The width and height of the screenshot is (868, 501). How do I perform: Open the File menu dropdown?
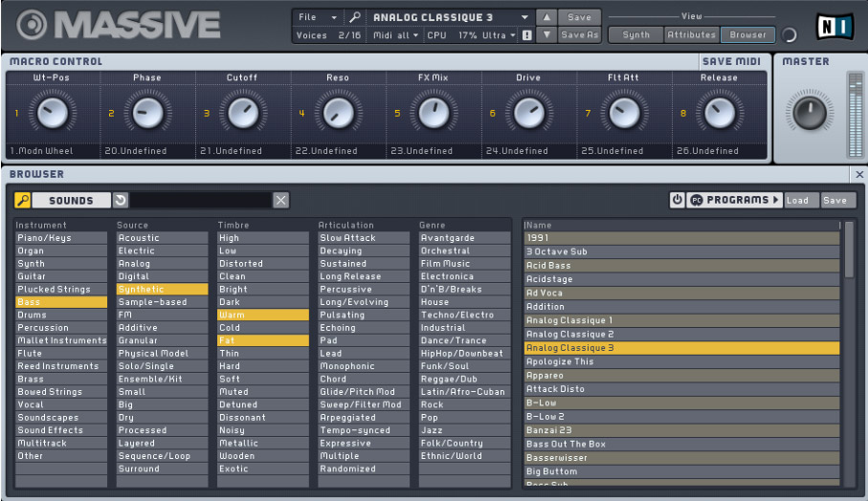coord(317,17)
